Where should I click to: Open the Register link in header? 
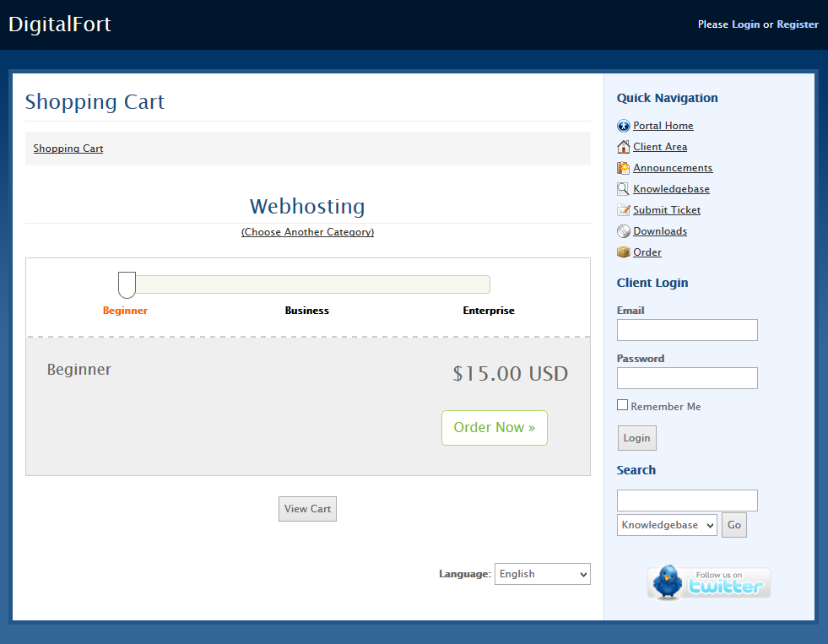pos(798,24)
